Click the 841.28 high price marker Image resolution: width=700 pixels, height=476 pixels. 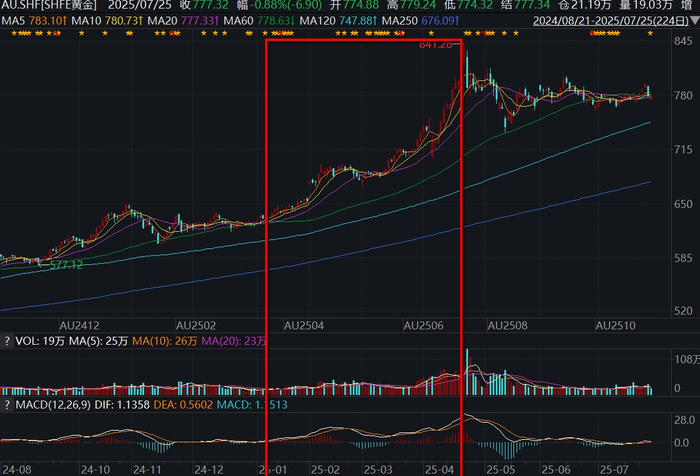click(x=435, y=45)
